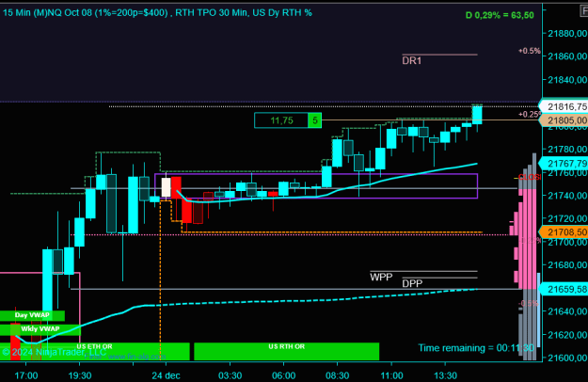
Task: Click the 21620,00 price axis label
Action: pos(567,334)
